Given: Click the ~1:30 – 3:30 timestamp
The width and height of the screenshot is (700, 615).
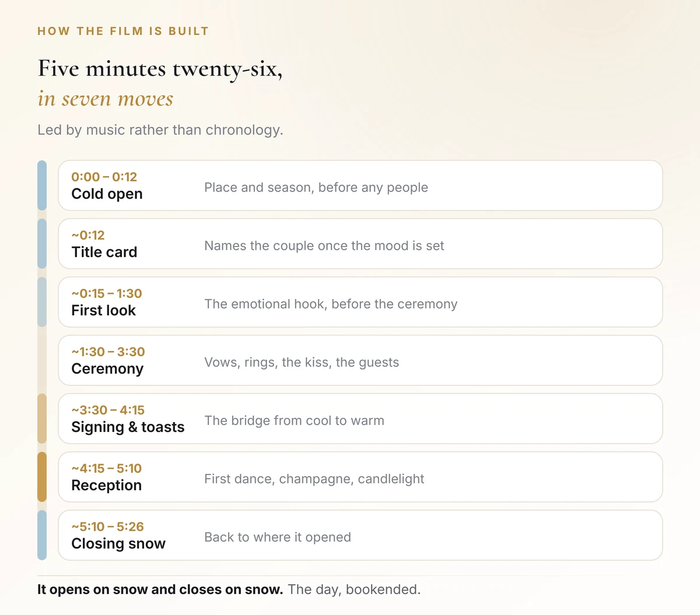Looking at the screenshot, I should click(x=108, y=352).
